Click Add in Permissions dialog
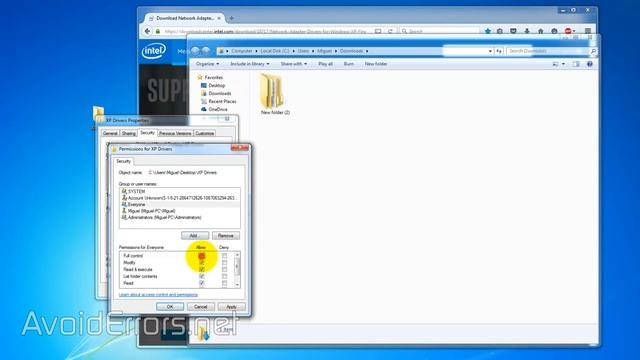This screenshot has width=640, height=360. 195,236
